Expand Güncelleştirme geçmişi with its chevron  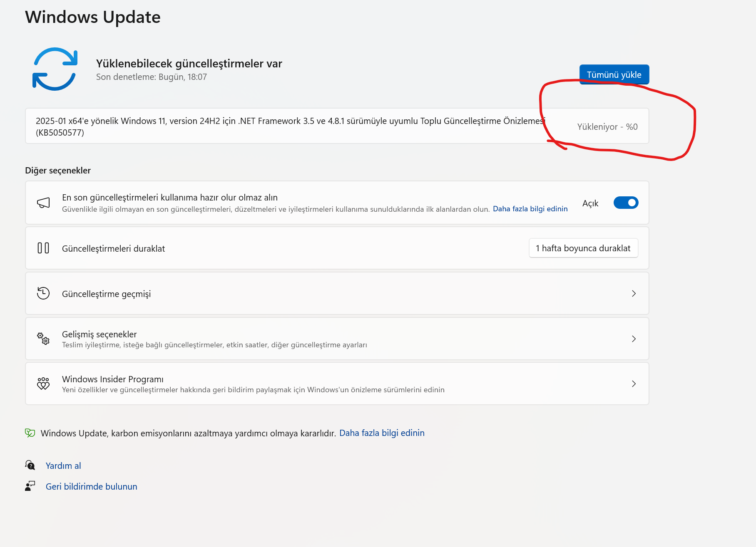click(634, 294)
